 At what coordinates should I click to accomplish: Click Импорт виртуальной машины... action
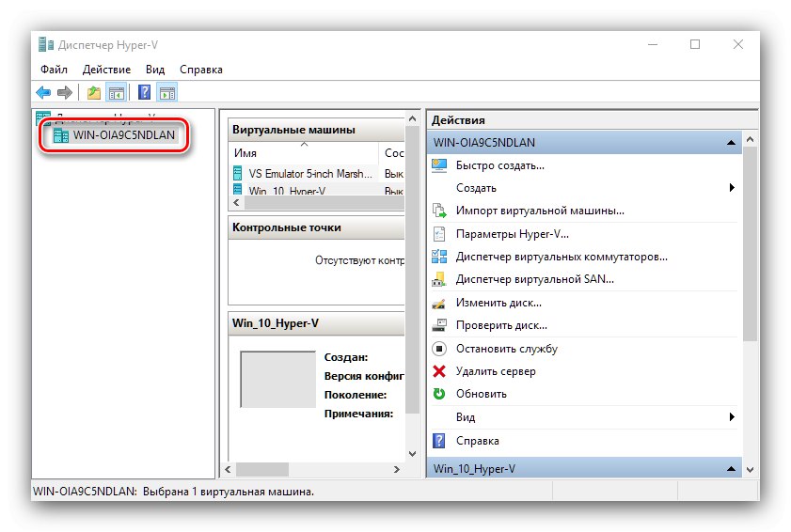pos(540,211)
